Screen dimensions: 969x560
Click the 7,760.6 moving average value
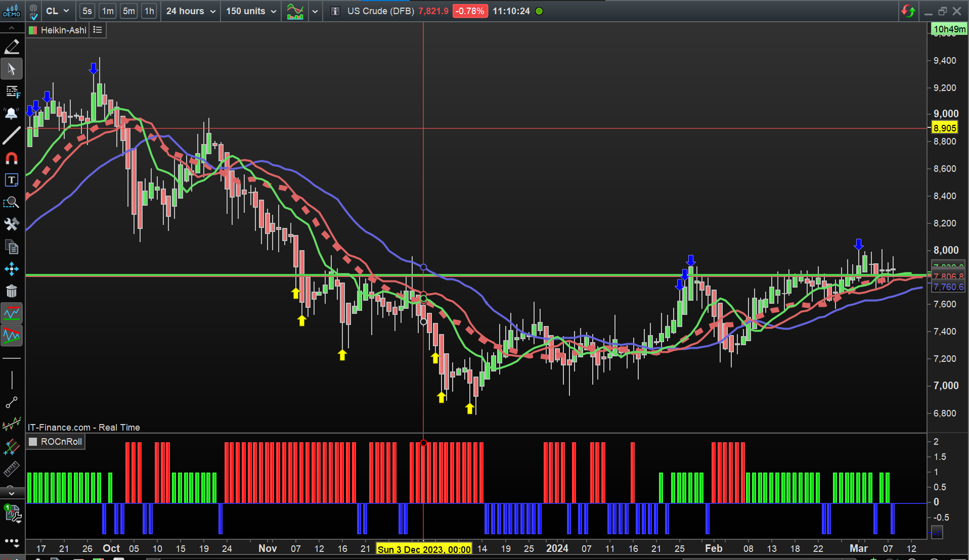[948, 287]
